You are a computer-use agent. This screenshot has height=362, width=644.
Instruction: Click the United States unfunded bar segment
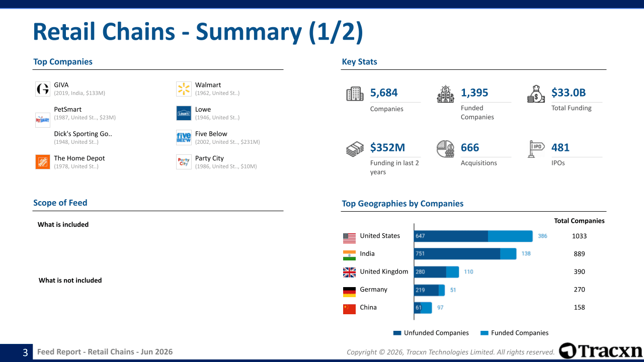tap(451, 236)
